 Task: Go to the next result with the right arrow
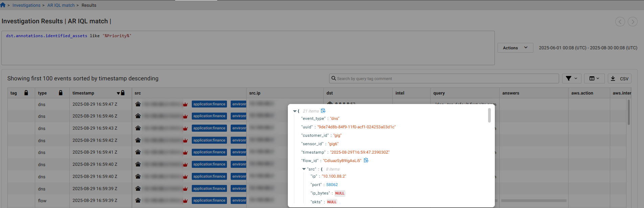coord(632,22)
